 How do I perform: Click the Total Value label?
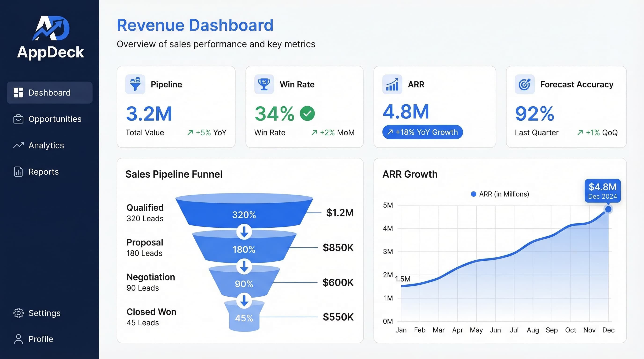(145, 133)
